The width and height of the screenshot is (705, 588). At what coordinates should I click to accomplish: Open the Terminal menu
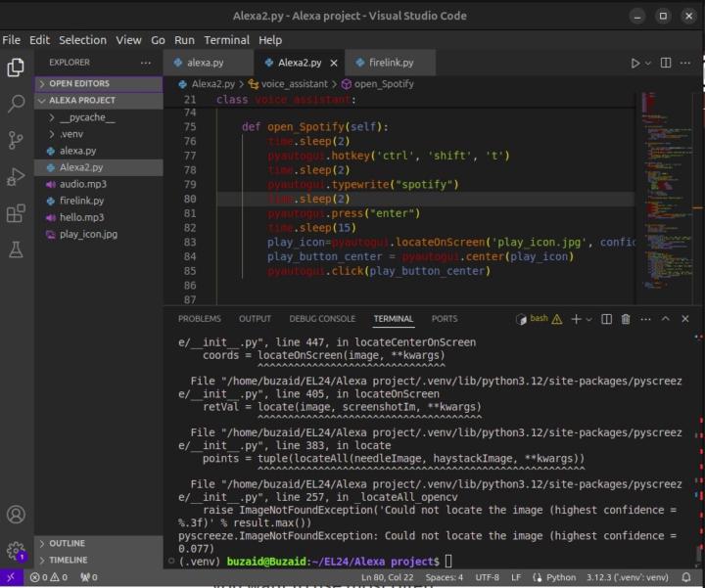[226, 40]
